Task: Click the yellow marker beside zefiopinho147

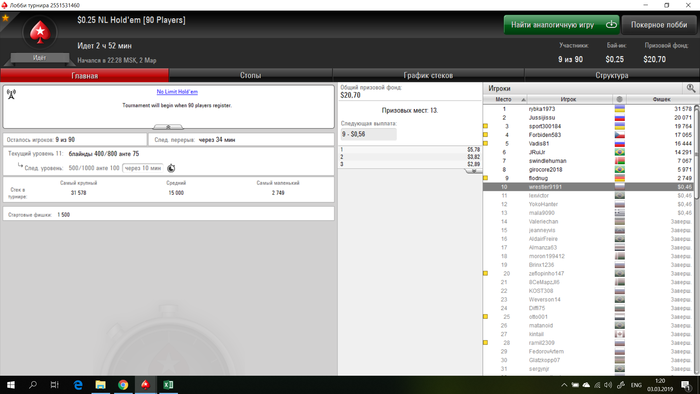Action: tap(486, 274)
